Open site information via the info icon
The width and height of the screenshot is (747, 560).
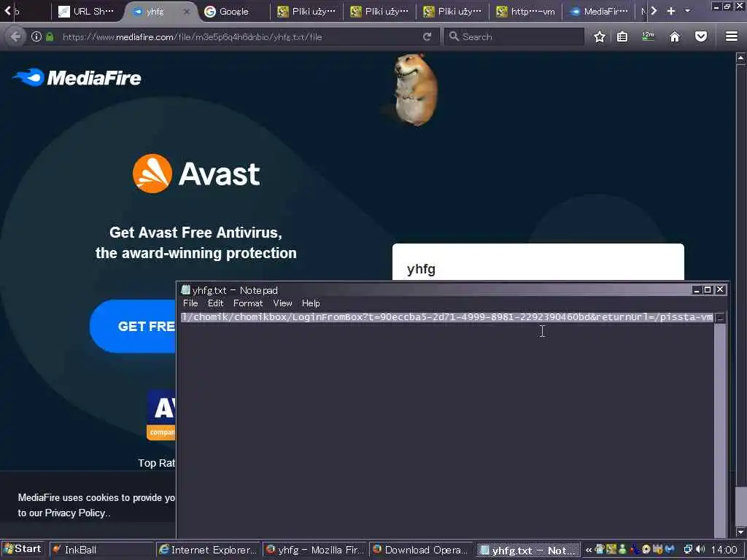(36, 36)
